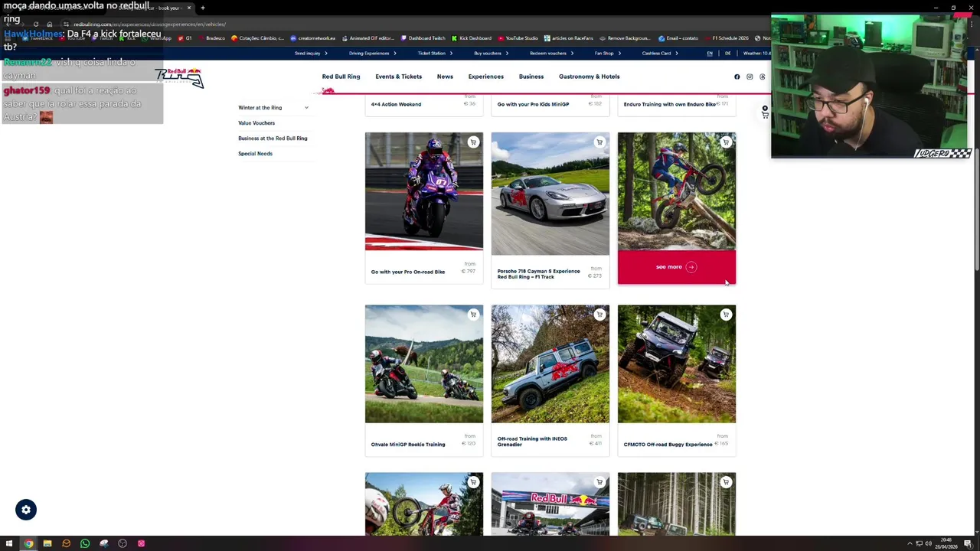
Task: Open News menu item
Action: click(x=445, y=77)
